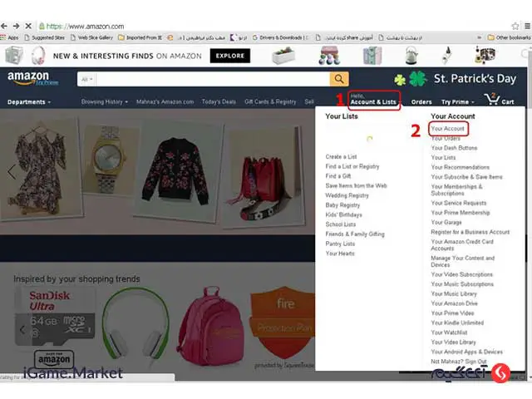This screenshot has height=399, width=532.
Task: Open Your Subscribe & Save Items
Action: pos(466,177)
